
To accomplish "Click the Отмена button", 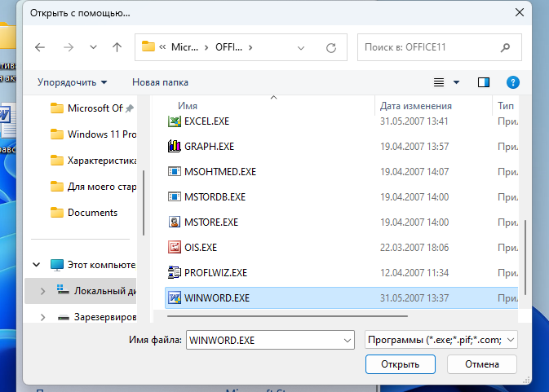I will click(482, 364).
